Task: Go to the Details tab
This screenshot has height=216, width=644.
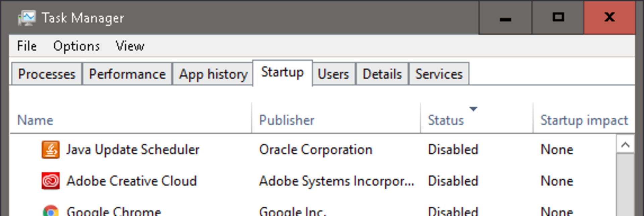Action: 382,74
